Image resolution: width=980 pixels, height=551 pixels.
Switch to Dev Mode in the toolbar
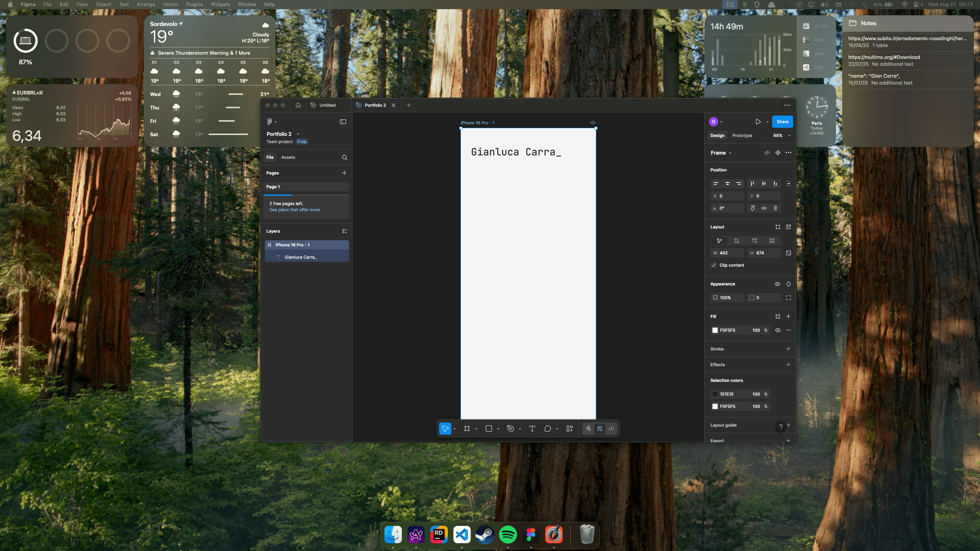(x=611, y=429)
